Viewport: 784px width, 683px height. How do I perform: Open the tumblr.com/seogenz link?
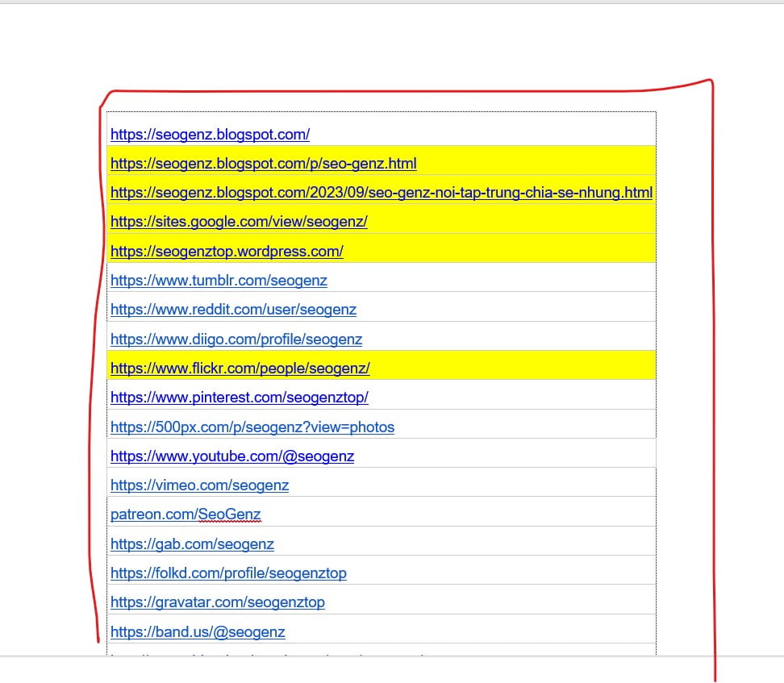tap(219, 281)
